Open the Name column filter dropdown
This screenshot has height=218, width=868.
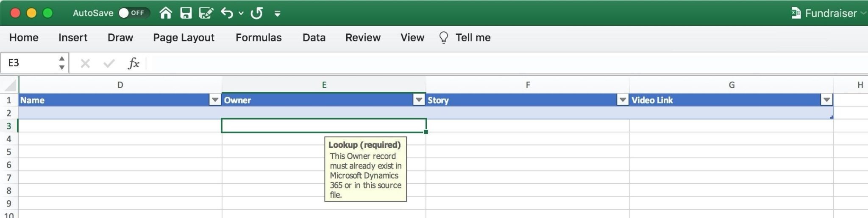coord(215,100)
